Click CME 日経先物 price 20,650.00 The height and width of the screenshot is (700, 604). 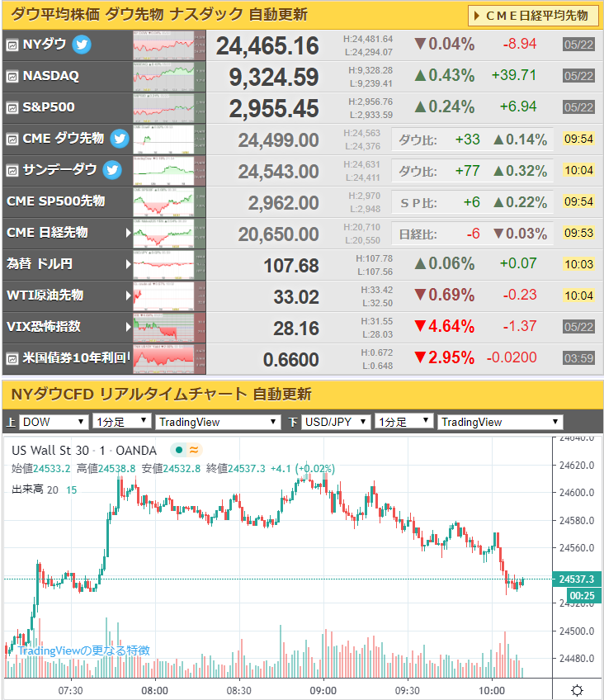pos(278,234)
